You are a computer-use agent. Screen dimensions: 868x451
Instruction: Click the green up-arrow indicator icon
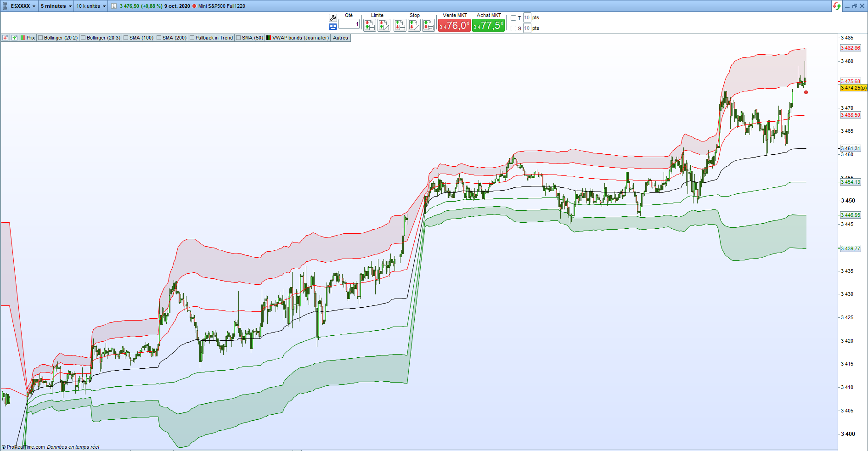(x=14, y=38)
